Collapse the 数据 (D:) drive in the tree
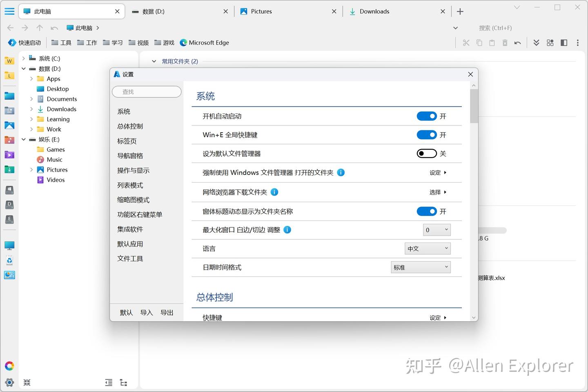Image resolution: width=588 pixels, height=392 pixels. [23, 69]
